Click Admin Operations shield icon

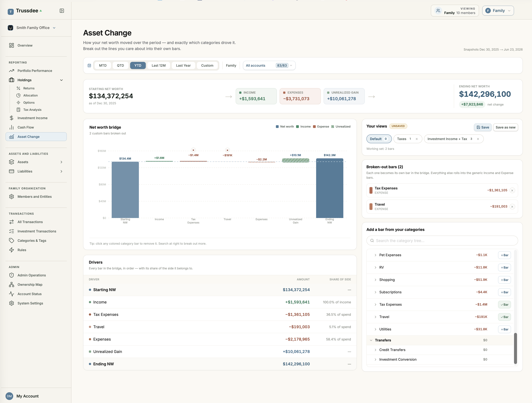[x=12, y=275]
